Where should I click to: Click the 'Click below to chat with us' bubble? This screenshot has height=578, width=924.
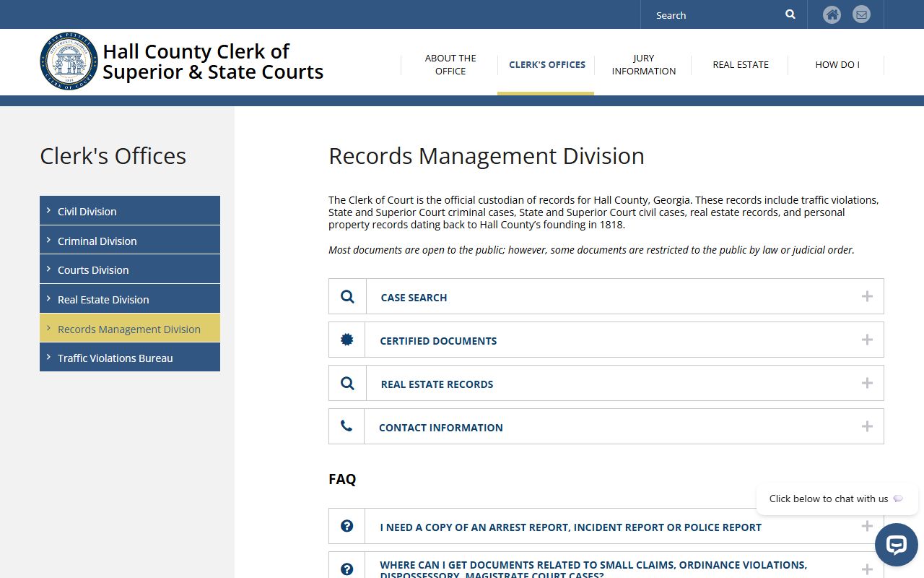tap(837, 499)
